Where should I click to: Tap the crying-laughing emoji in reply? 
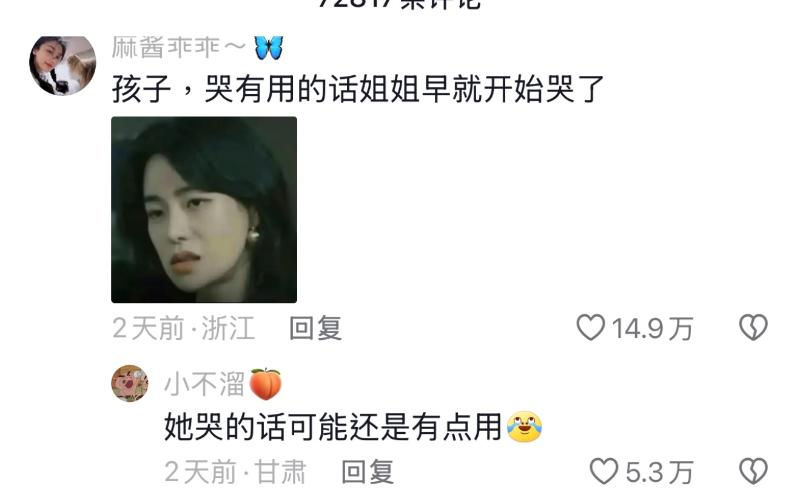(x=524, y=427)
